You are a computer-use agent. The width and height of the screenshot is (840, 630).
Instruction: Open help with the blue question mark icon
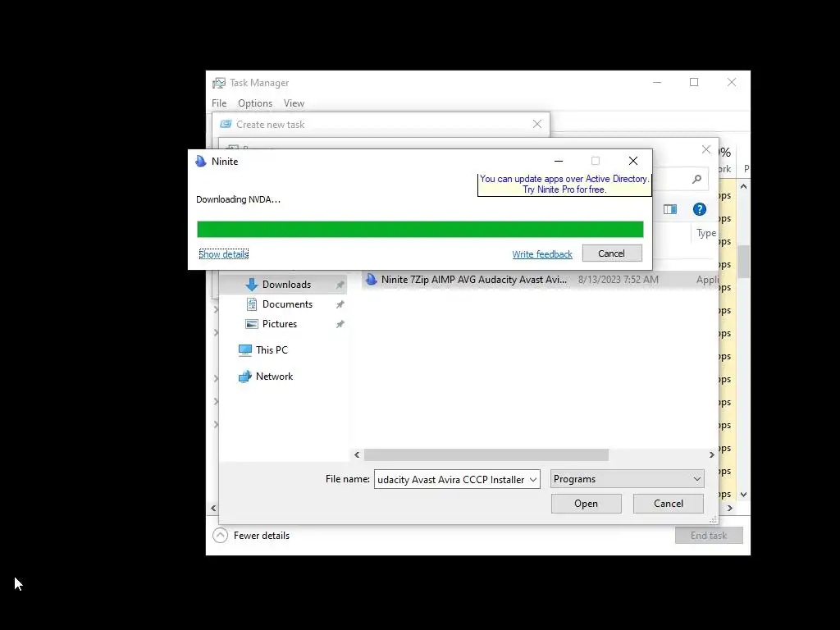(x=699, y=209)
